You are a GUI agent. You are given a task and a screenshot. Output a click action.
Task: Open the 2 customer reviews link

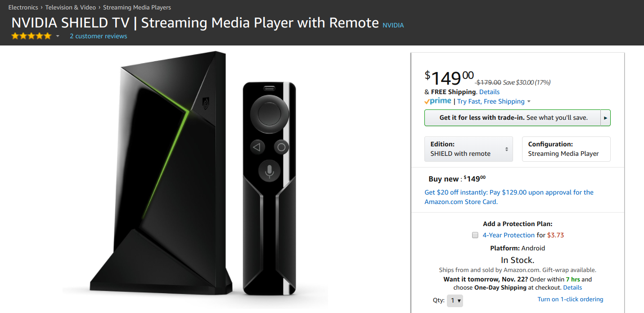click(x=98, y=36)
